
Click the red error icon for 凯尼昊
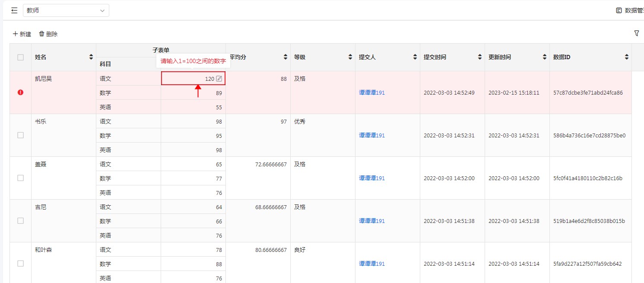pyautogui.click(x=20, y=92)
